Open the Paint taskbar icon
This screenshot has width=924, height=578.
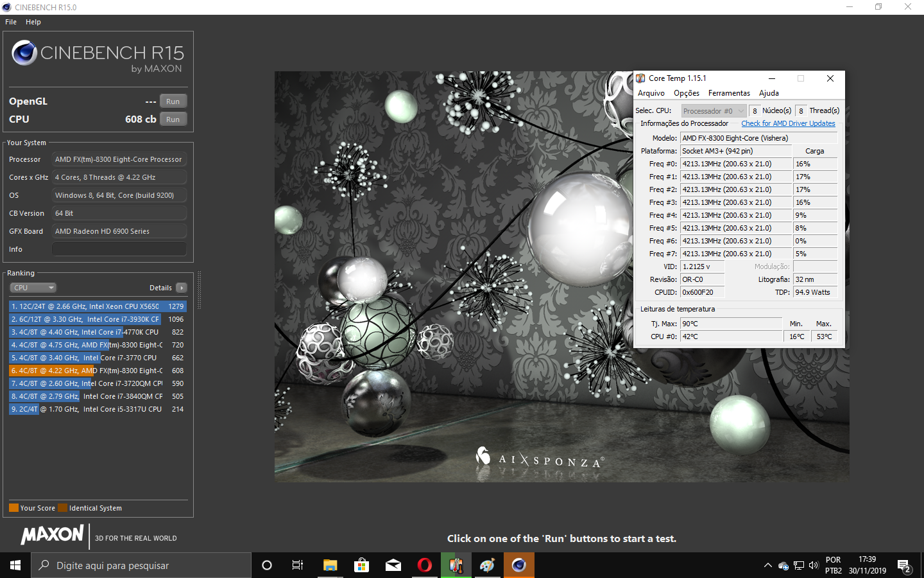click(487, 565)
